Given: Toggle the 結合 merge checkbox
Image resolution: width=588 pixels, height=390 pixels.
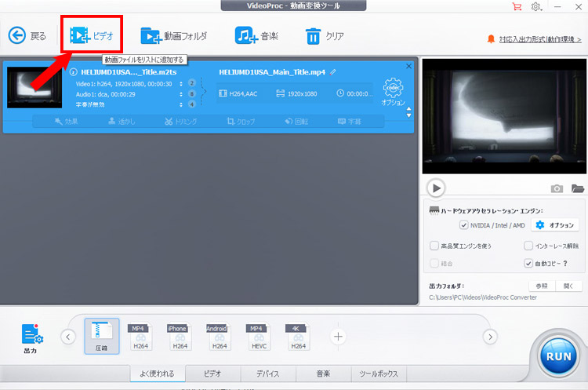Looking at the screenshot, I should tap(434, 263).
